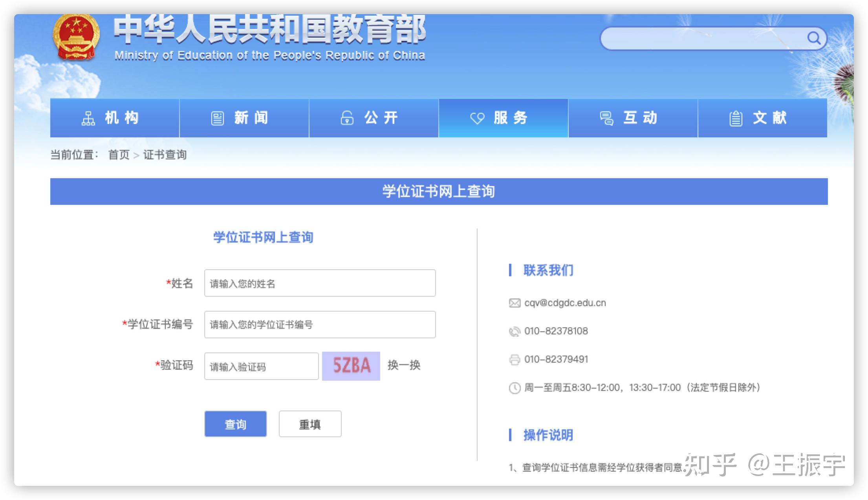Click 换一换 to refresh captcha
This screenshot has width=868, height=500.
(x=404, y=365)
